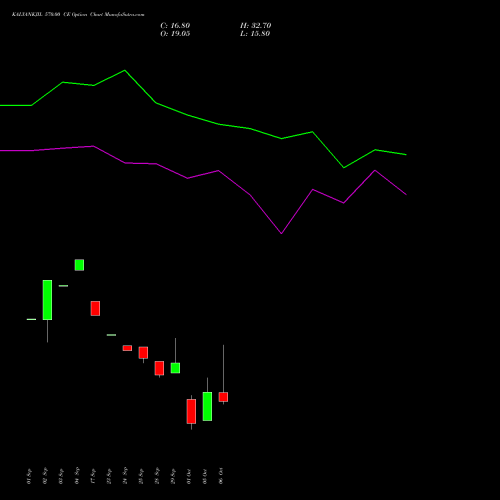Image resolution: width=500 pixels, height=500 pixels.
Task: Select the 01 Sep date label
Action: tap(29, 476)
